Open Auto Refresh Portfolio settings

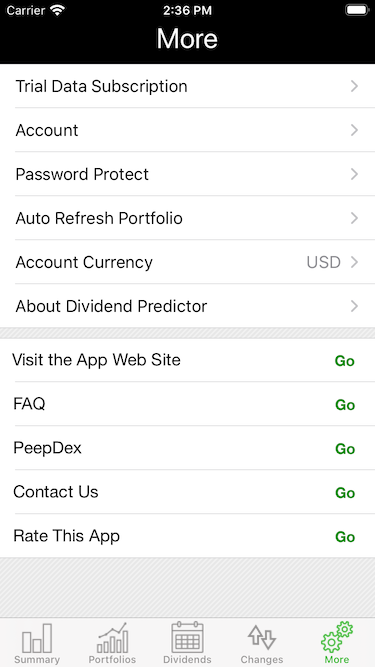coord(188,218)
